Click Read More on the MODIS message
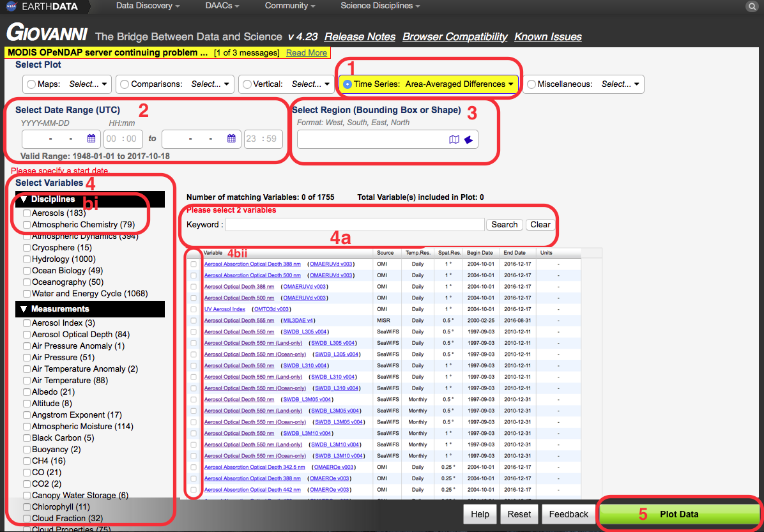This screenshot has height=532, width=764. [307, 52]
